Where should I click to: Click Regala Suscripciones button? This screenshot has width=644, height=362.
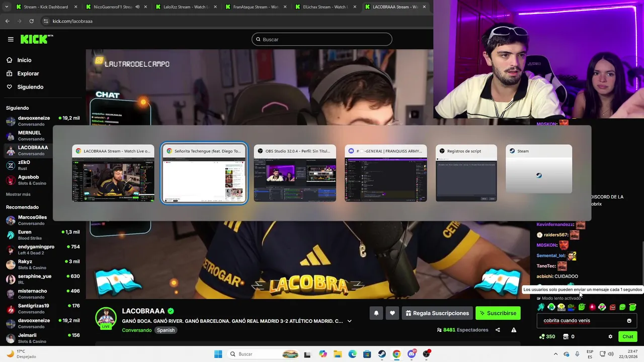coord(437,313)
